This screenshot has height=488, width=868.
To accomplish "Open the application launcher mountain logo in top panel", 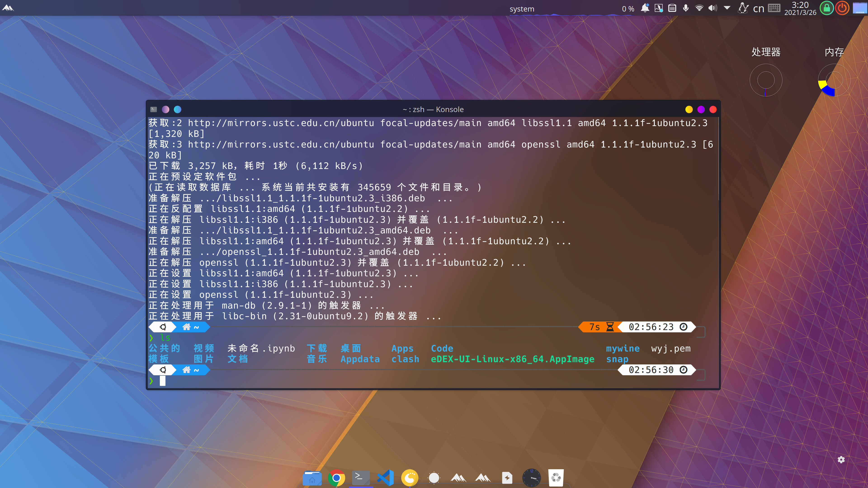I will (x=8, y=8).
